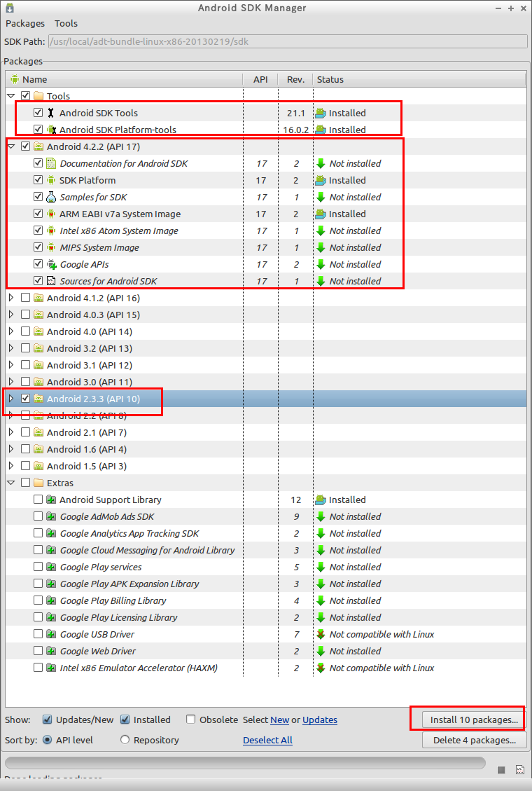Viewport: 532px width, 791px height.
Task: Click the MIPS System Image icon
Action: click(51, 248)
